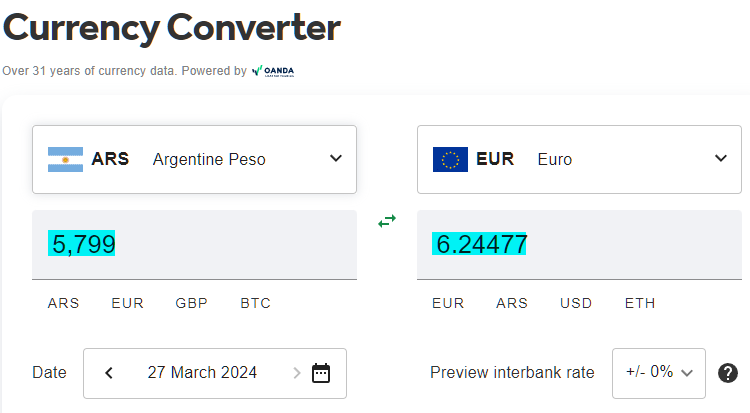
Task: Click the Argentine flag icon
Action: [x=66, y=159]
